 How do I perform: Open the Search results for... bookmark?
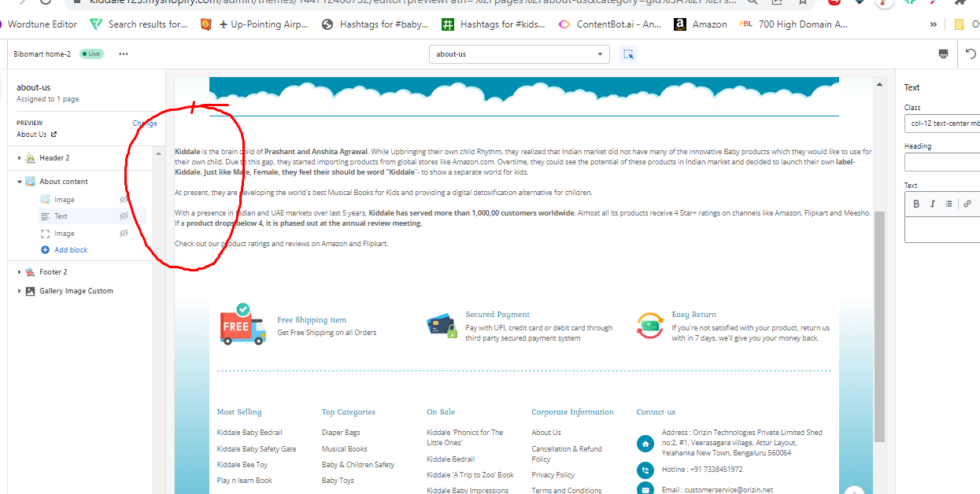coord(139,24)
